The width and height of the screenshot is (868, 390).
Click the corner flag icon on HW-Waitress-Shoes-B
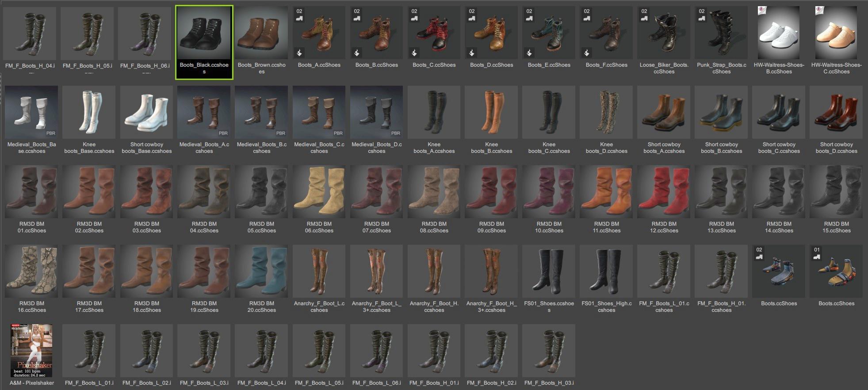[762, 11]
